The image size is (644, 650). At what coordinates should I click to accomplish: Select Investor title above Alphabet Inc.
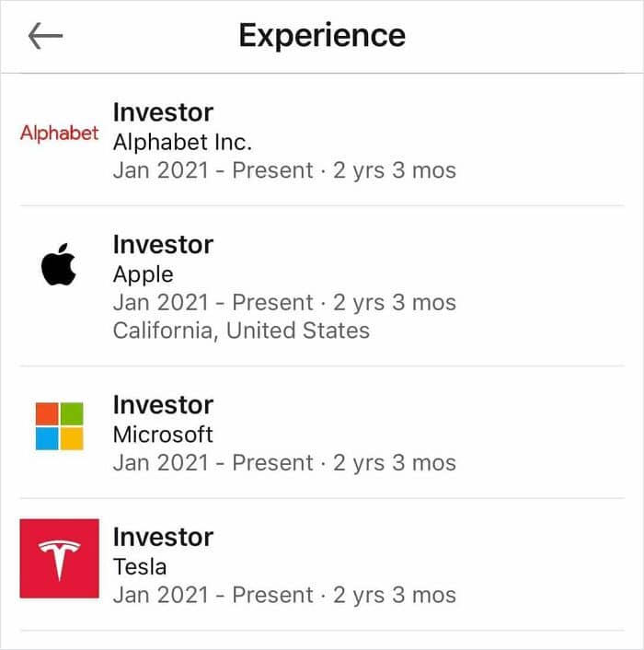coord(163,112)
